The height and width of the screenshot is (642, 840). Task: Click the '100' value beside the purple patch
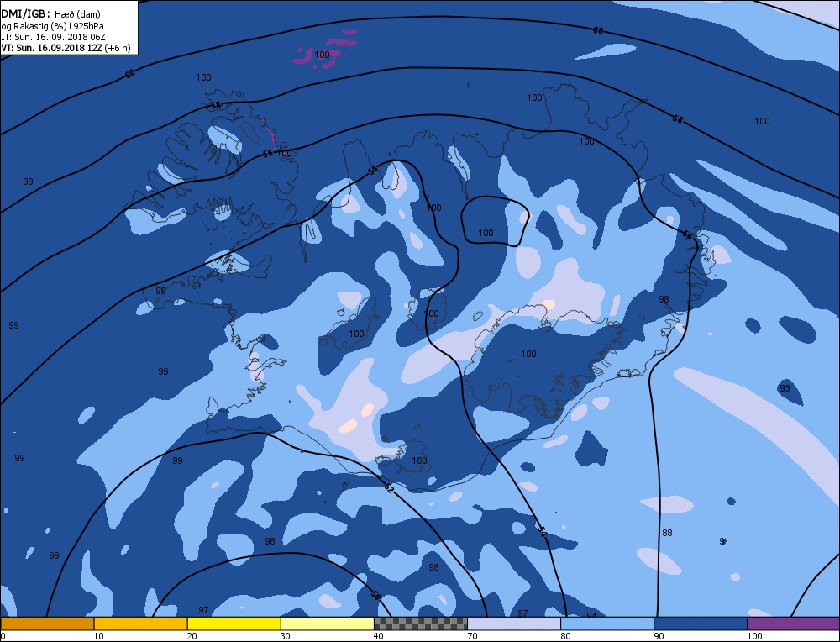[x=322, y=55]
